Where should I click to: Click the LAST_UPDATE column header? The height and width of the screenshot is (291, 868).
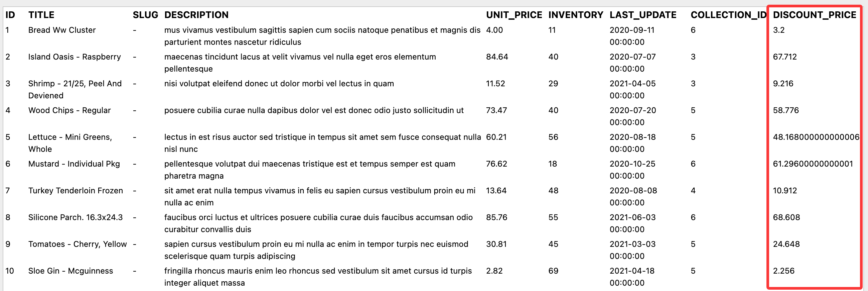(x=642, y=15)
